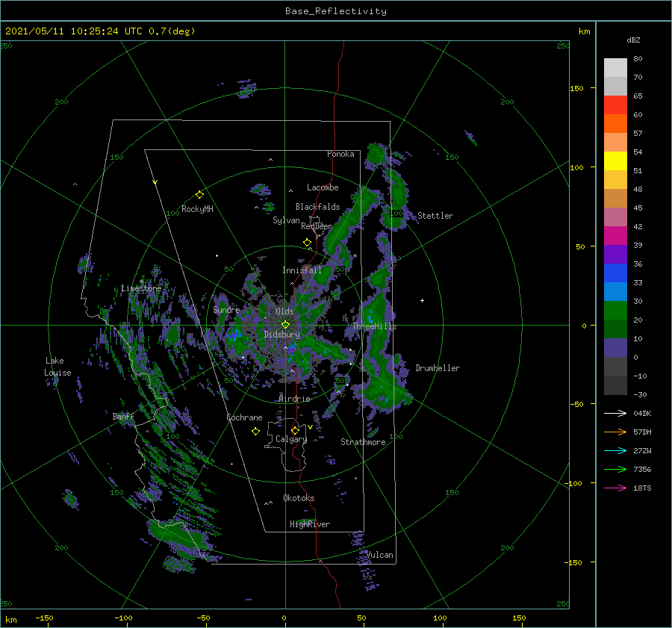Screen dimensions: 672x628
Task: Pick the light gray 70-80 dBZ swatch
Action: [x=615, y=68]
